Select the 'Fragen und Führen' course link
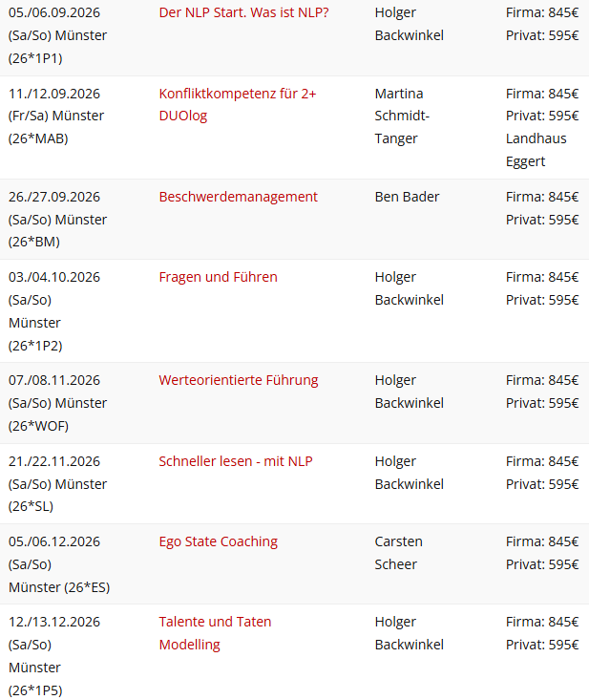The image size is (589, 700). click(x=218, y=277)
